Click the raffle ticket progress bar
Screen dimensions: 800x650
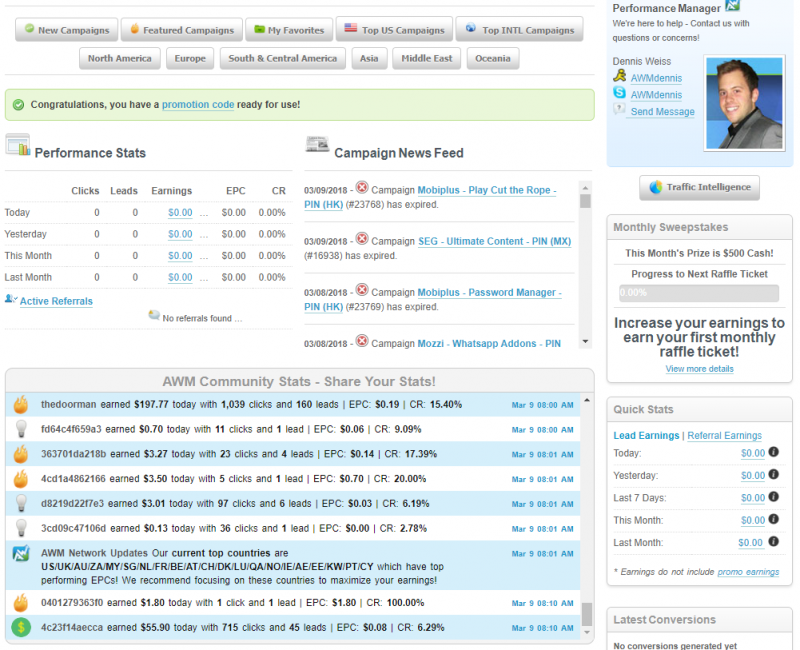698,293
